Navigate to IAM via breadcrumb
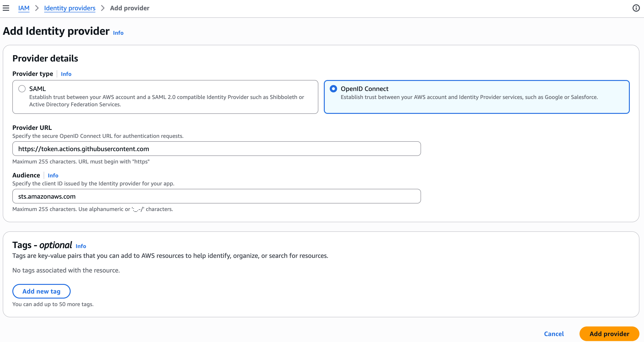The height and width of the screenshot is (342, 644). point(24,8)
